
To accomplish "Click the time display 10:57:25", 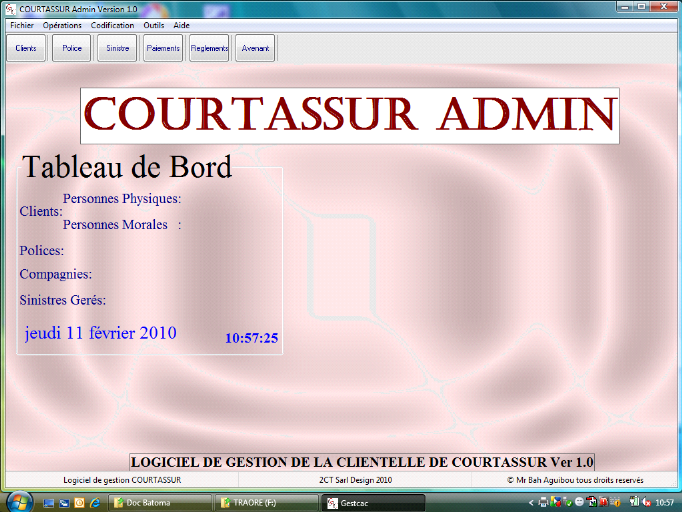I will point(251,338).
